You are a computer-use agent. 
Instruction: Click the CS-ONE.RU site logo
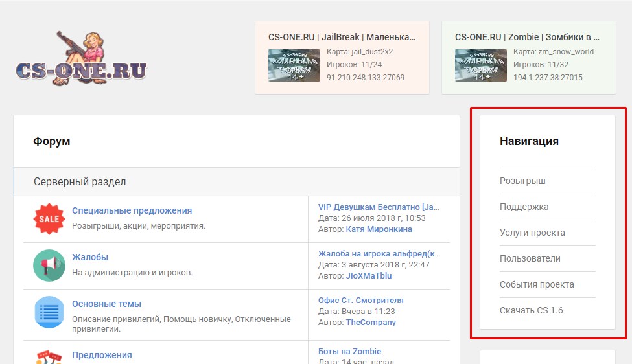81,59
